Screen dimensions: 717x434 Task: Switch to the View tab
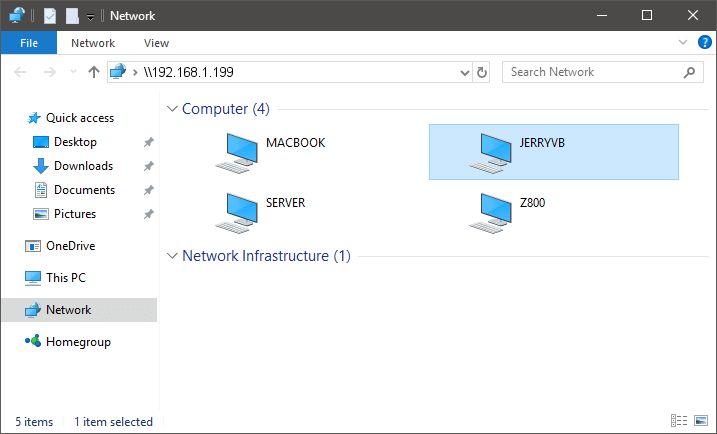tap(156, 43)
